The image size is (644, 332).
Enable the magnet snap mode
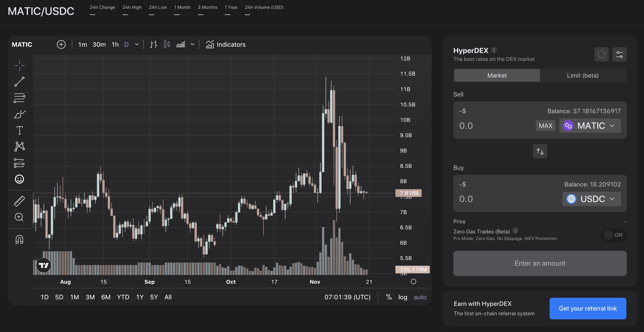(x=19, y=239)
